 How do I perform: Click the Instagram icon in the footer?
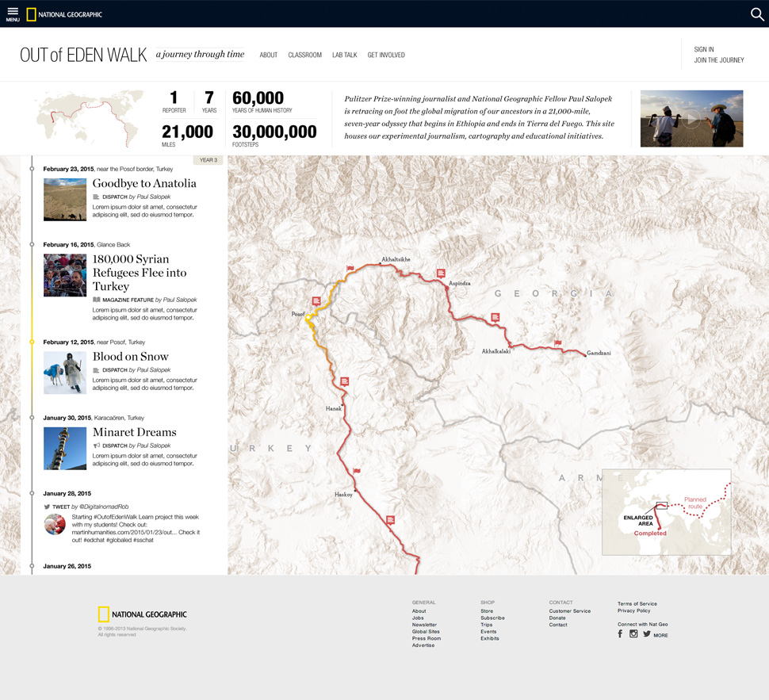click(633, 633)
